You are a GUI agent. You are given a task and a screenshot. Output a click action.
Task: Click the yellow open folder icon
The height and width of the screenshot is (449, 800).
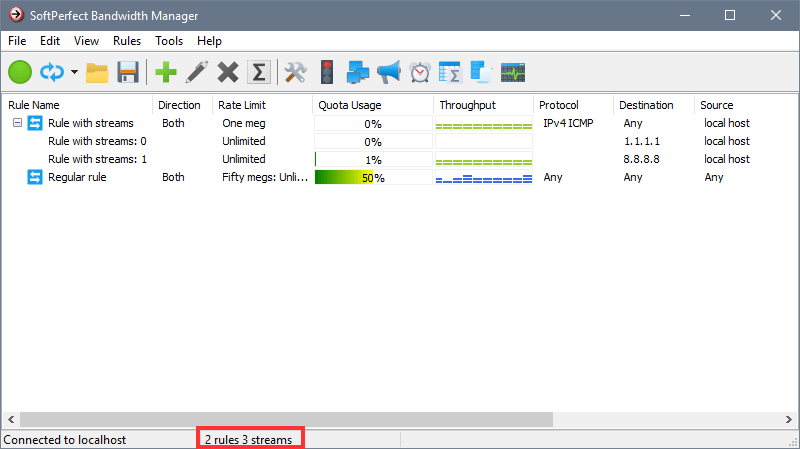coord(97,72)
